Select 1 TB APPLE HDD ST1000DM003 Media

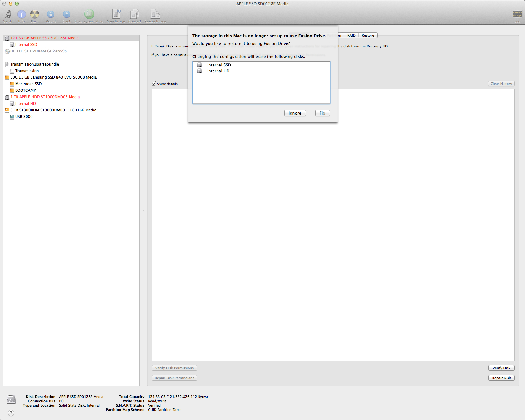coord(45,97)
